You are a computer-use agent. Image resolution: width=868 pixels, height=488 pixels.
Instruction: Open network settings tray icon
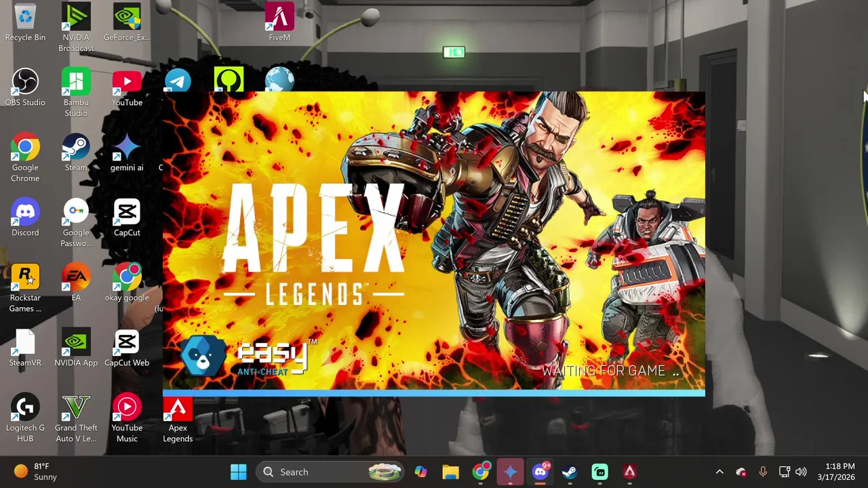(785, 472)
